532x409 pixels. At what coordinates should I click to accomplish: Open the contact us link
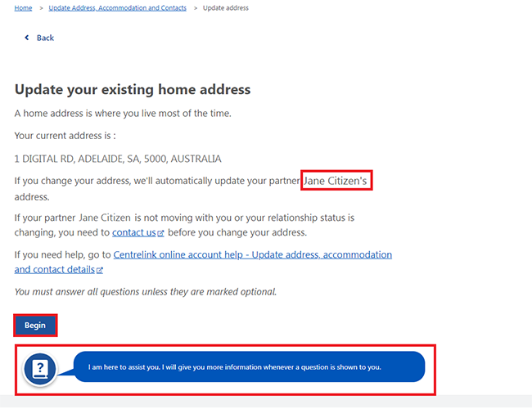click(x=133, y=233)
